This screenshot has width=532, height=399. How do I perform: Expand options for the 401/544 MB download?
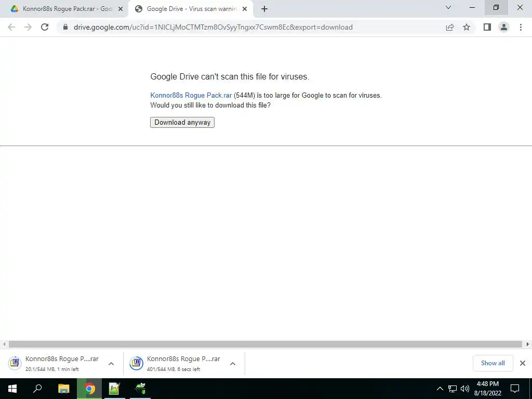pyautogui.click(x=232, y=364)
